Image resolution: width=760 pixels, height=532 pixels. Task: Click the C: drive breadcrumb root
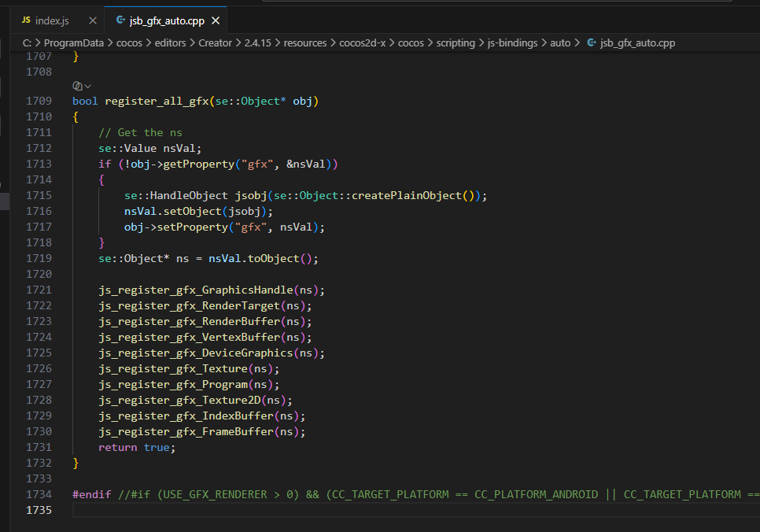(x=27, y=42)
